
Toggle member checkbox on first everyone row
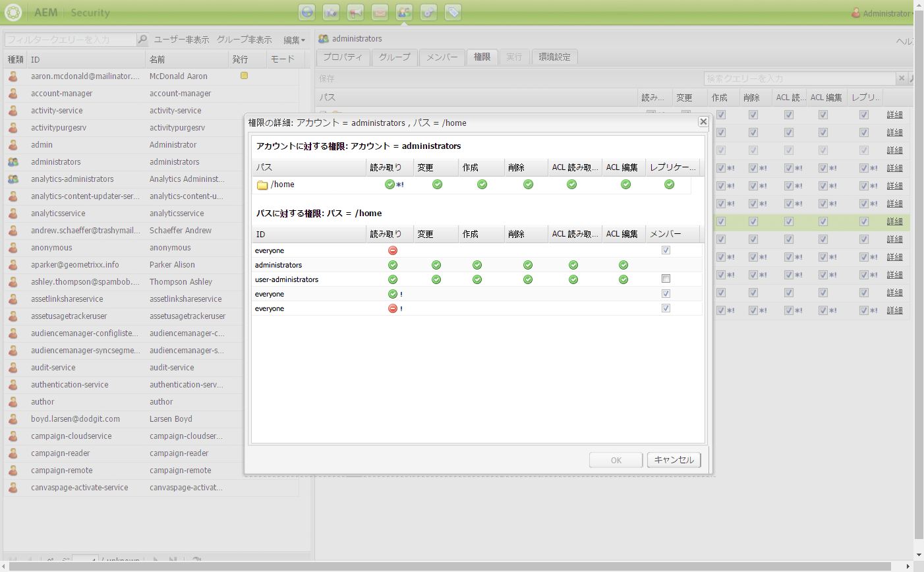tap(666, 250)
